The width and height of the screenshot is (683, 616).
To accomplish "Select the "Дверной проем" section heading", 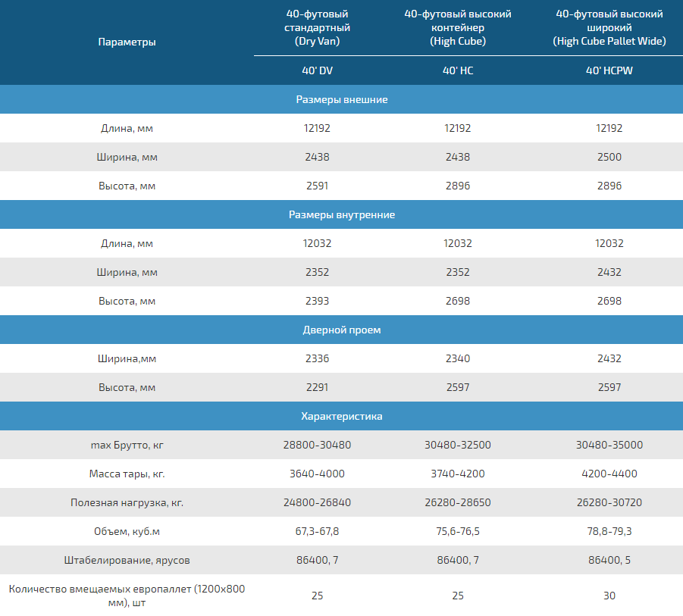I will [341, 330].
